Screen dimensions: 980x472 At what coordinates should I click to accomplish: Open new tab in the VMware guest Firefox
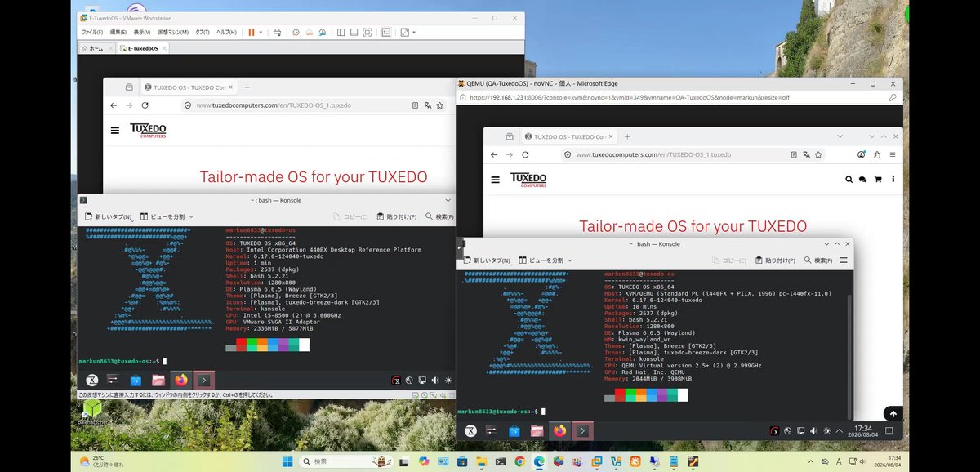(x=247, y=87)
